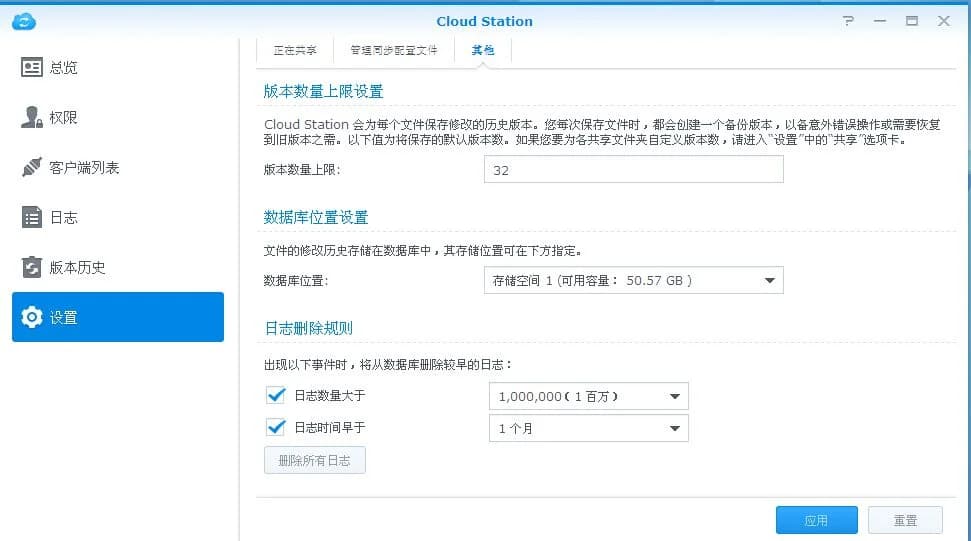Open the 客户端列表 client list

pos(118,168)
